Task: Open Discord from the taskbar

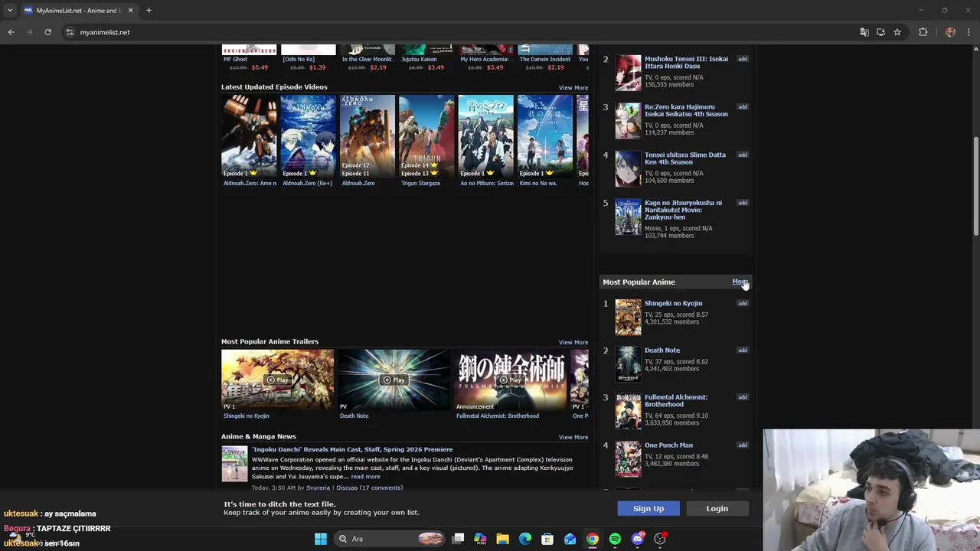Action: [x=638, y=539]
